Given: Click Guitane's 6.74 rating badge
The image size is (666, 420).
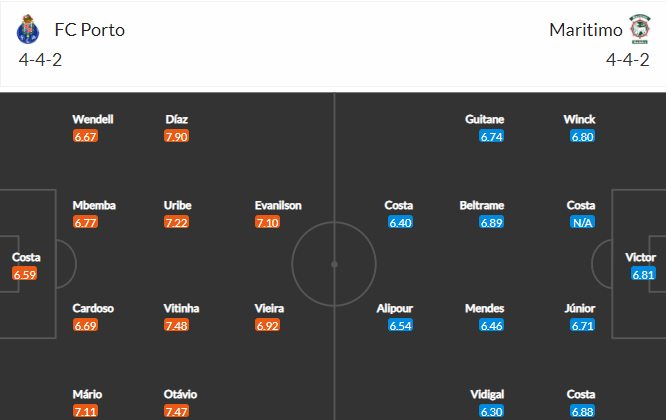Looking at the screenshot, I should (x=491, y=137).
